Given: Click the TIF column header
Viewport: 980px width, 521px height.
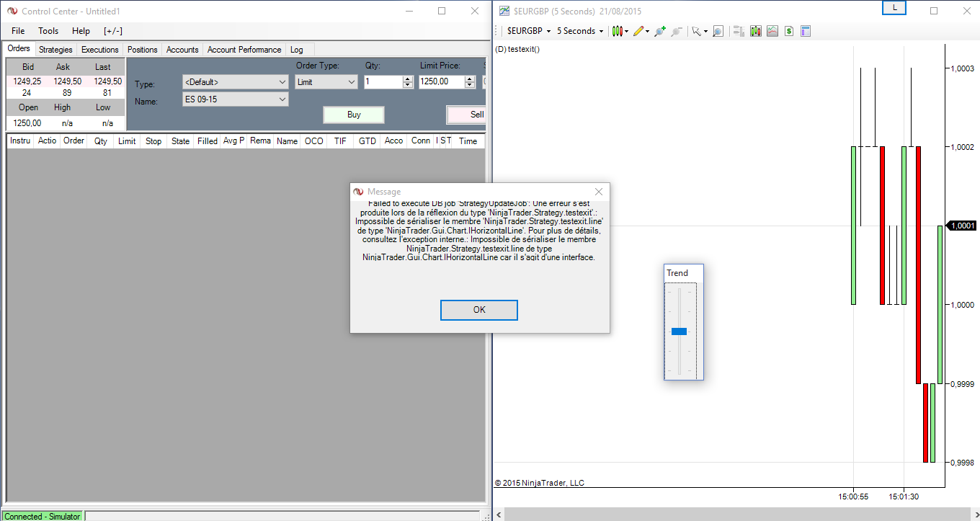Looking at the screenshot, I should tap(340, 141).
